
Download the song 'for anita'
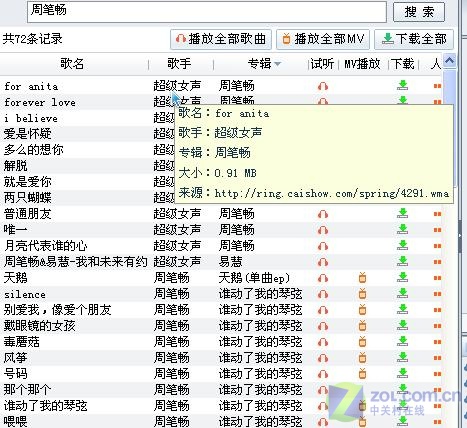pos(403,85)
